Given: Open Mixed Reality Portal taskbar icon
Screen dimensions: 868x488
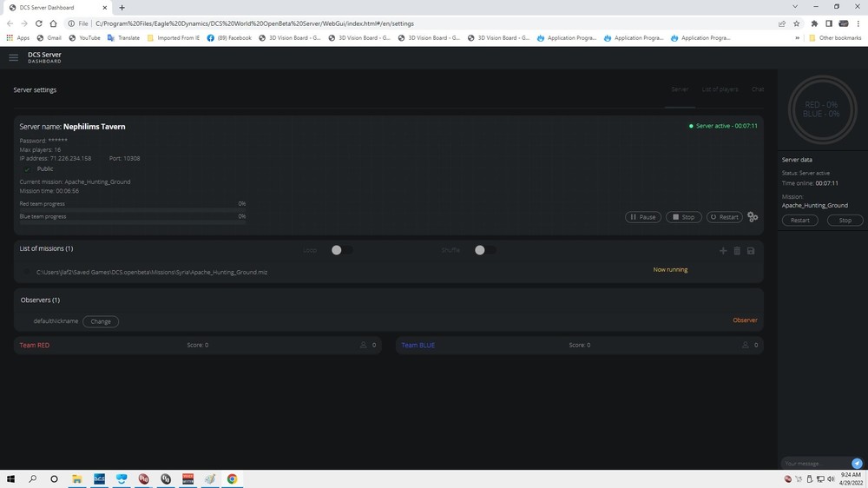Looking at the screenshot, I should tap(122, 478).
